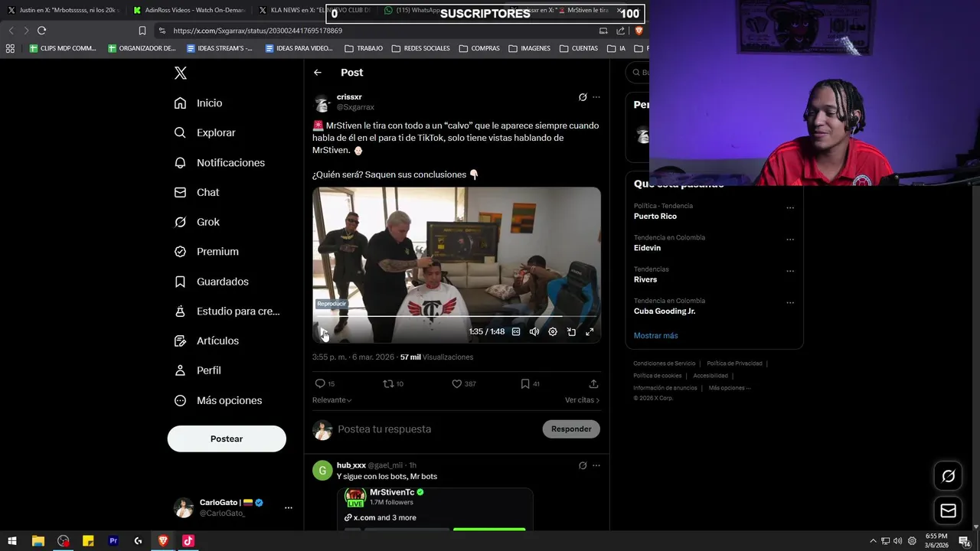Click Mostrar más in trends
Viewport: 980px width, 551px height.
click(x=655, y=336)
